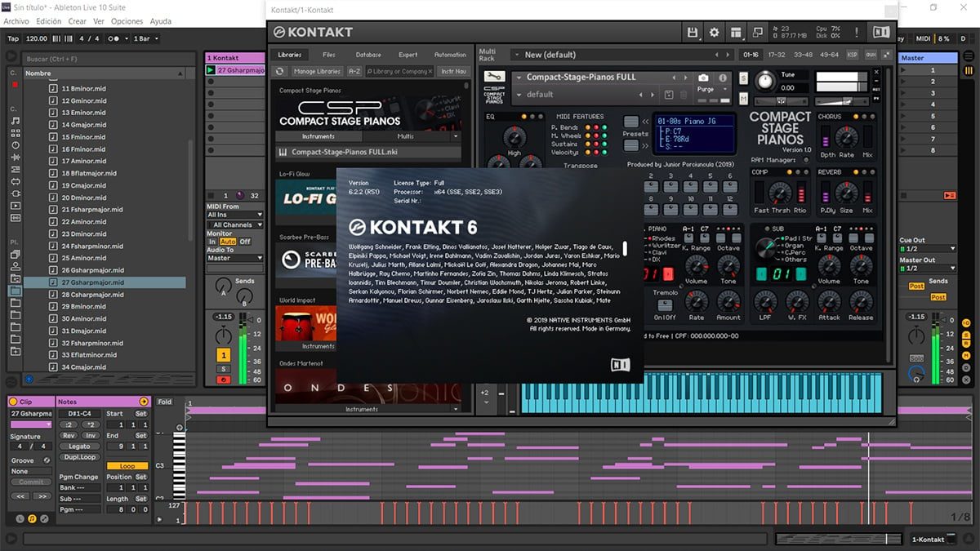Open the Crear menu
Screen dimensions: 980x551
(78, 21)
